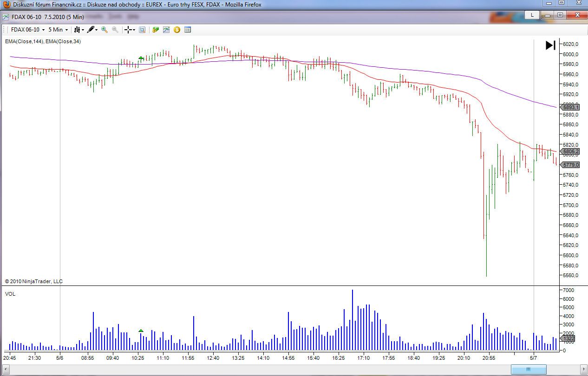The height and width of the screenshot is (376, 588).
Task: Click the green triangle marker in volume panel
Action: tap(141, 331)
